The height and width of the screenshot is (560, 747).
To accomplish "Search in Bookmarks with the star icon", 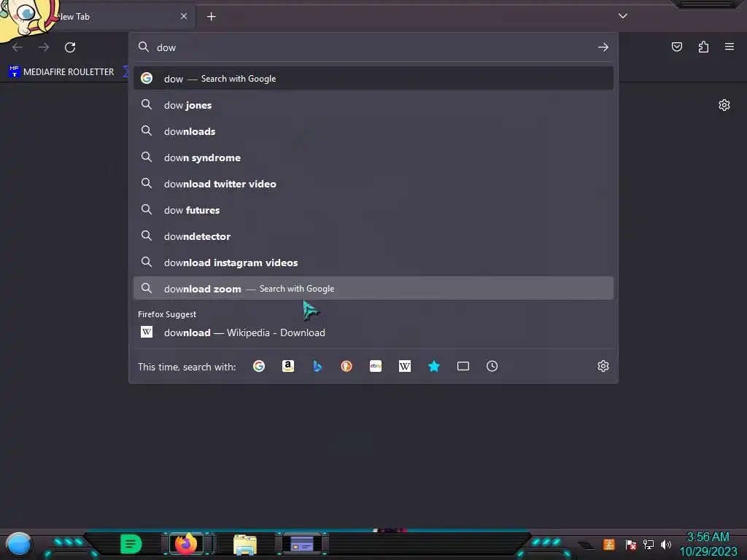I will [434, 366].
